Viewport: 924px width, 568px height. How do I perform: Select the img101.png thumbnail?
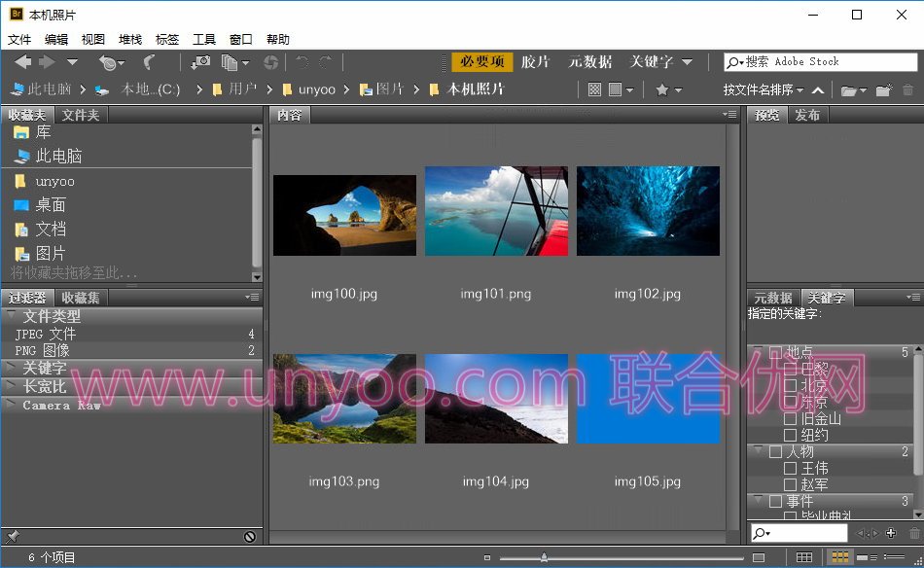[x=496, y=211]
